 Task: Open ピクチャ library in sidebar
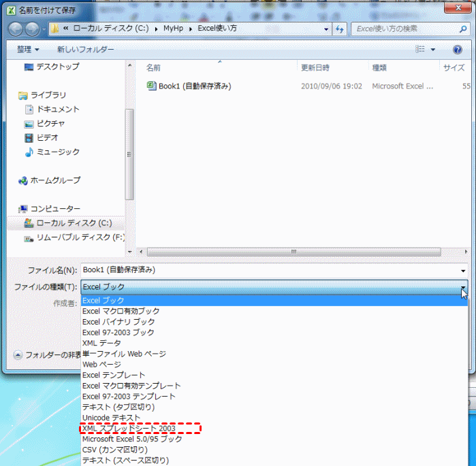(50, 123)
